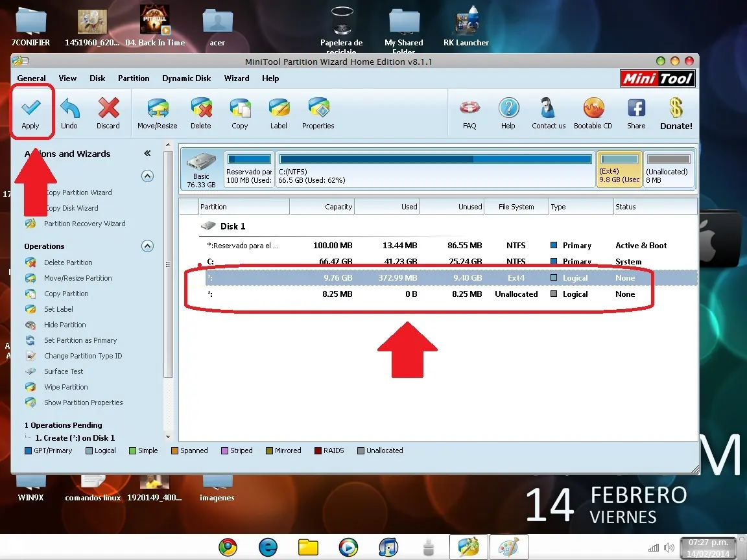Image resolution: width=747 pixels, height=560 pixels.
Task: Select the Move/Resize toolbar tool
Action: [157, 113]
